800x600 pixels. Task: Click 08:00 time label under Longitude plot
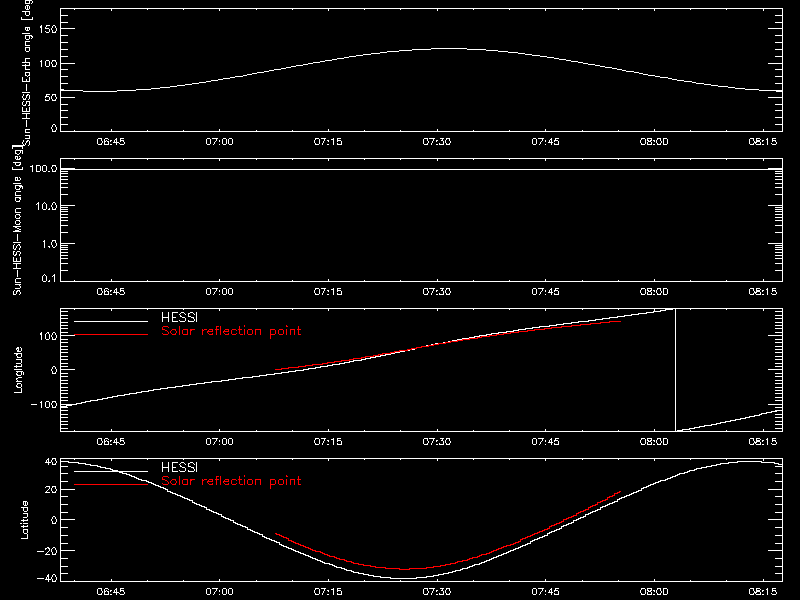click(x=654, y=442)
